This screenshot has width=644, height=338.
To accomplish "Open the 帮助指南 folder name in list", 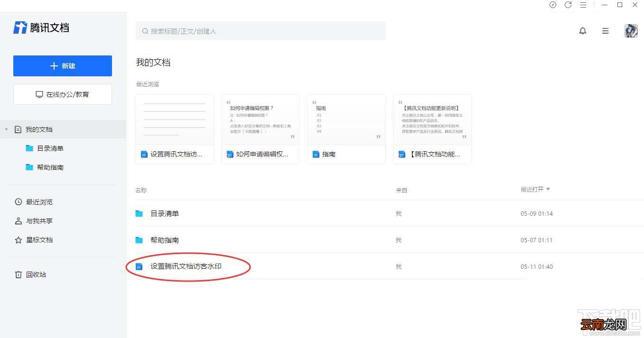I will click(x=165, y=240).
